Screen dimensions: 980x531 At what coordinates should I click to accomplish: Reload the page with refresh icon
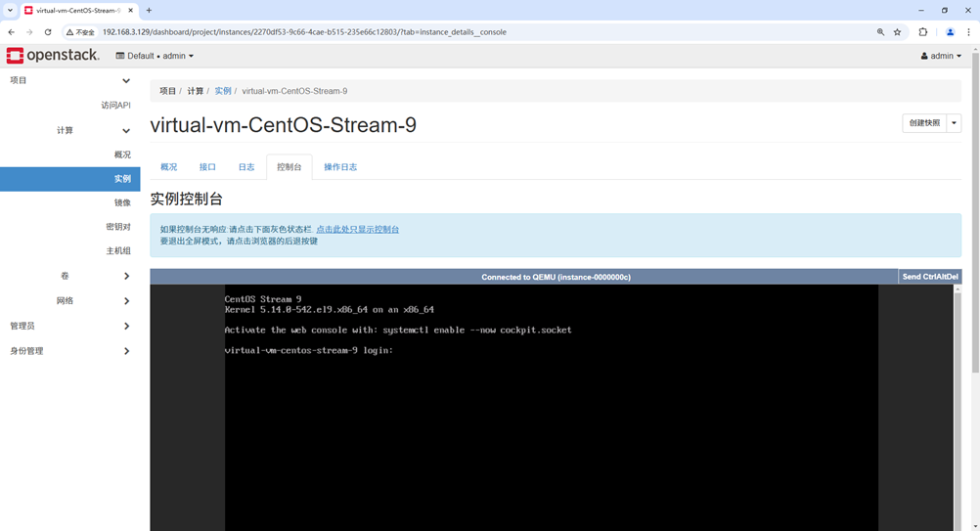click(x=48, y=32)
